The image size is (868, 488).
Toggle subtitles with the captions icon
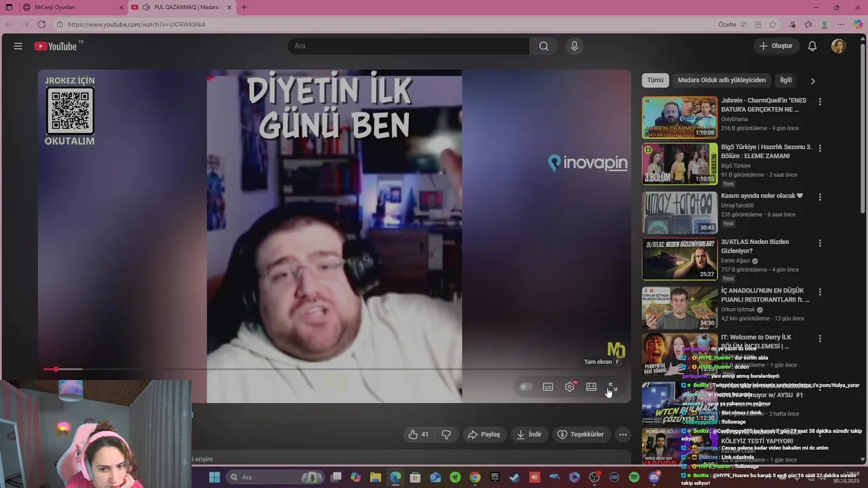[x=548, y=387]
